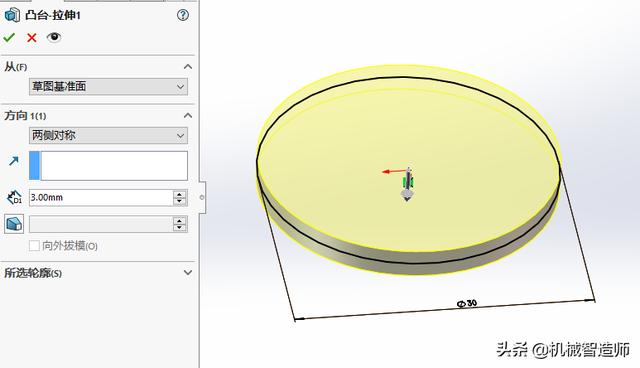Screen dimensions: 640x368
Task: Open the help question mark icon
Action: tap(183, 15)
